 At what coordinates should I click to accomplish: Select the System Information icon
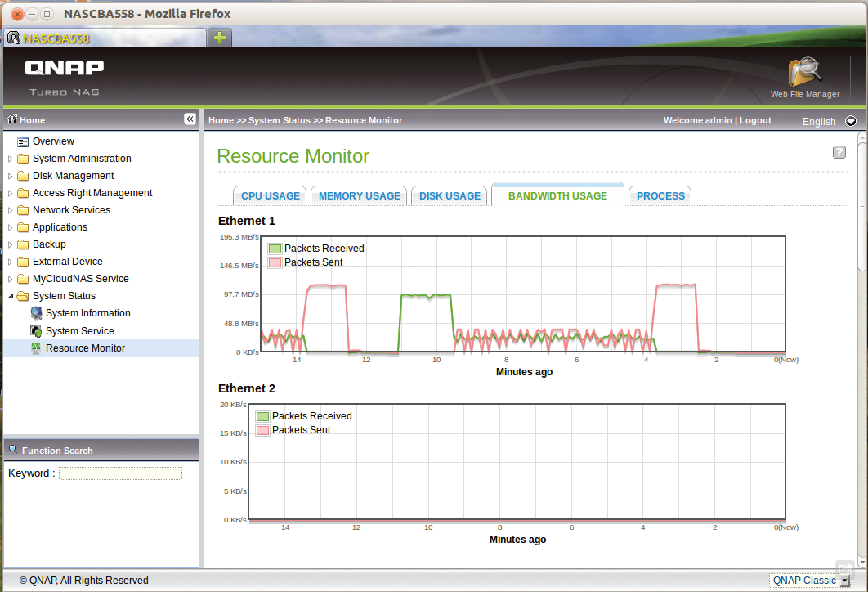36,312
